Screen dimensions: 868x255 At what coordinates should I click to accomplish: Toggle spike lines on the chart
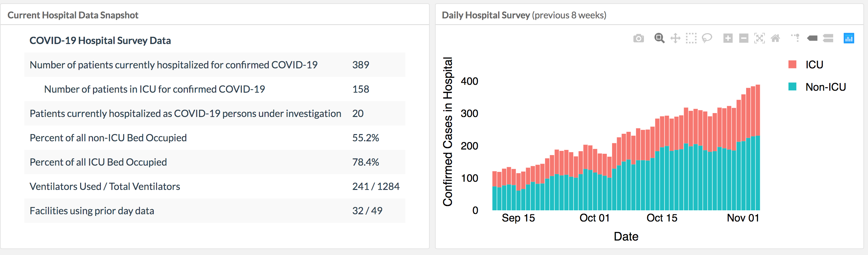tap(795, 38)
